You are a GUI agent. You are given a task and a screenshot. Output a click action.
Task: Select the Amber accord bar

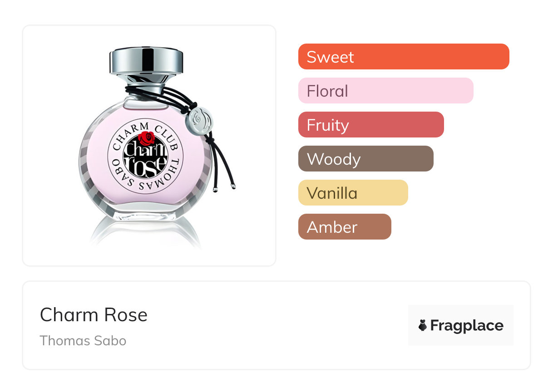tap(345, 227)
